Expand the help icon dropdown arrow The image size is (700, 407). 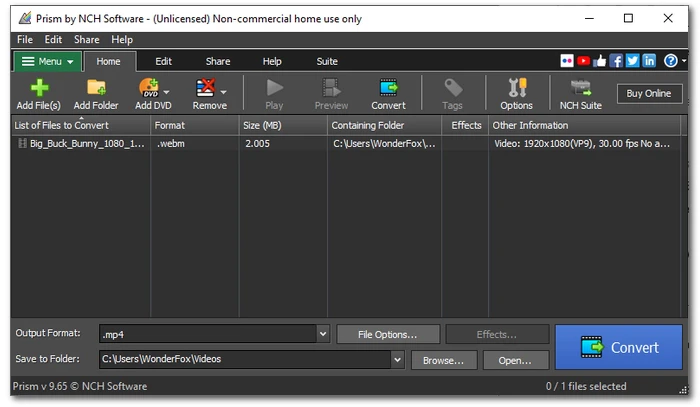[684, 61]
